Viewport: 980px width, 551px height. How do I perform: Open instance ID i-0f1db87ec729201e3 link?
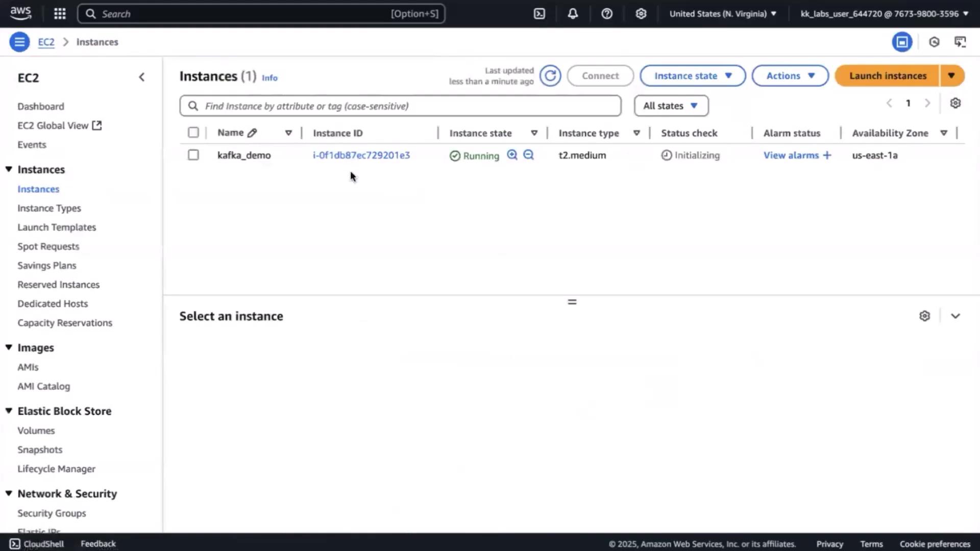(x=361, y=155)
